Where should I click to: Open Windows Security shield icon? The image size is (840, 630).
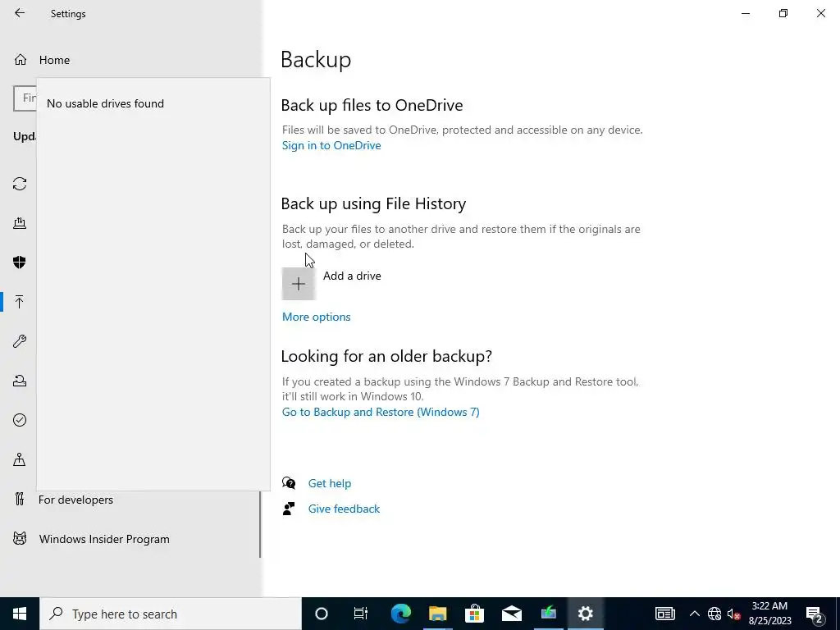coord(20,262)
